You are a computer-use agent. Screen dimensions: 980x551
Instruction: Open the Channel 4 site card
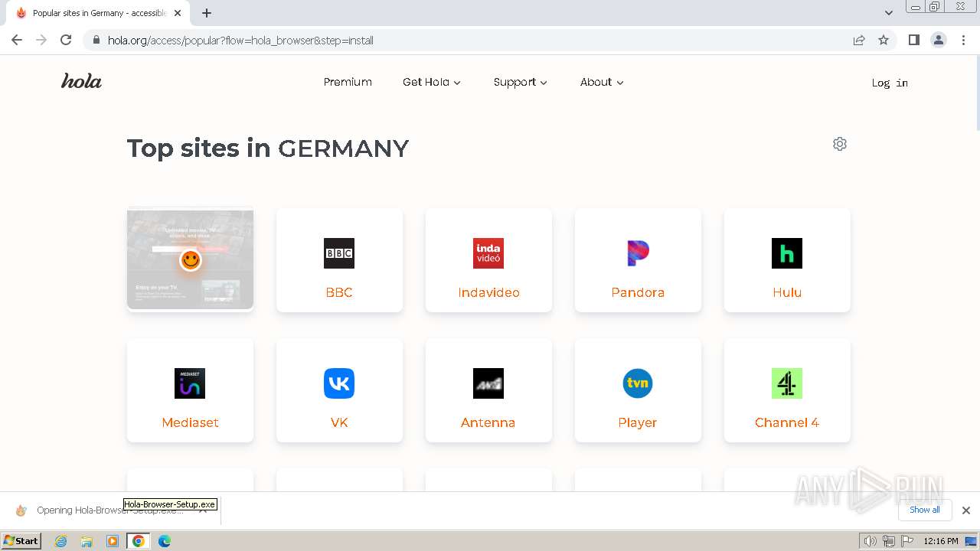787,390
